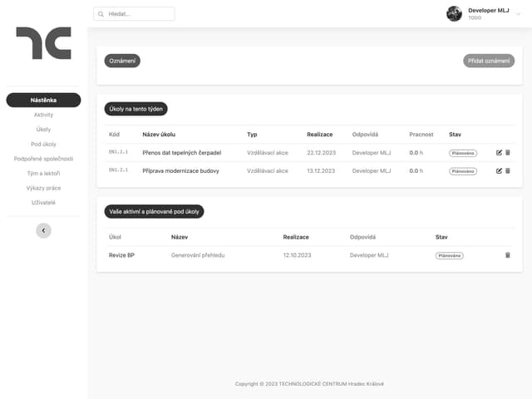Open Výkazy práce page

tap(43, 188)
